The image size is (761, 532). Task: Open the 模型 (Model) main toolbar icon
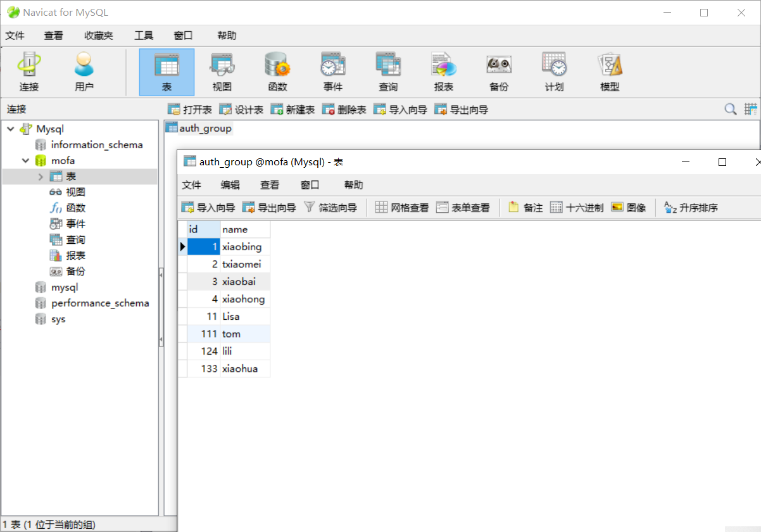pyautogui.click(x=610, y=72)
